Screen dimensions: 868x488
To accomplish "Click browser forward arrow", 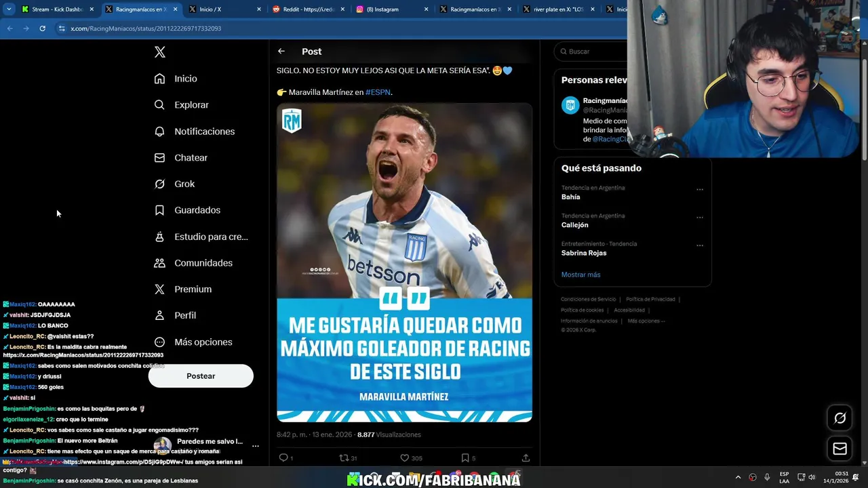I will (x=26, y=28).
